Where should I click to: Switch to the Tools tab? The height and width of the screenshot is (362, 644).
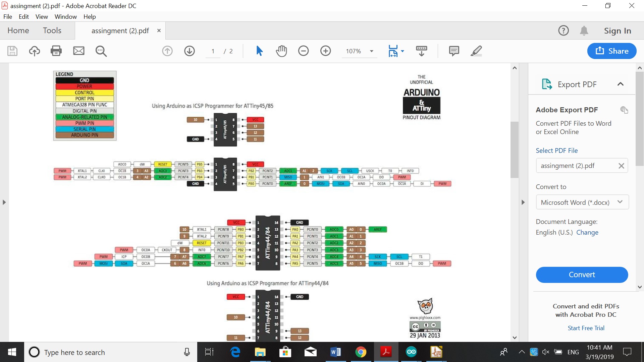(52, 31)
